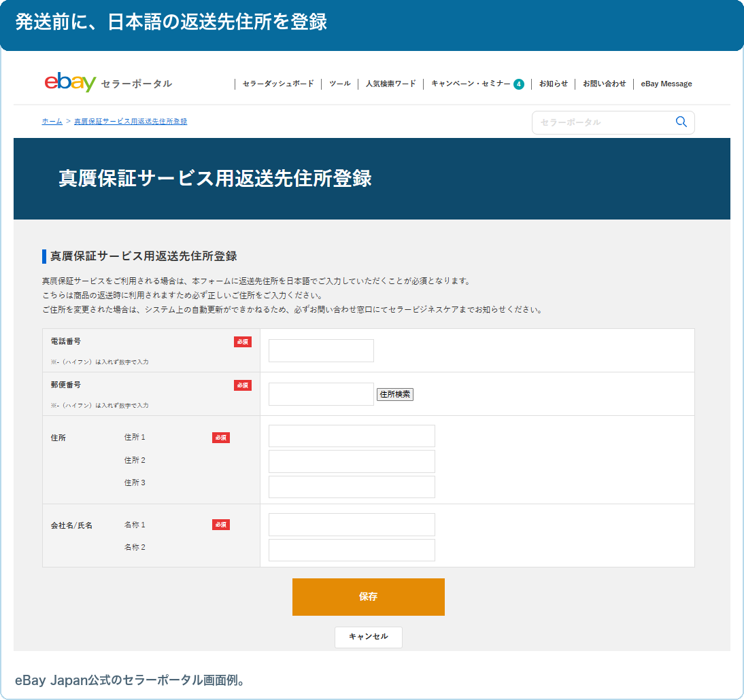This screenshot has height=700, width=744.
Task: Click the search magnifier icon
Action: [681, 122]
